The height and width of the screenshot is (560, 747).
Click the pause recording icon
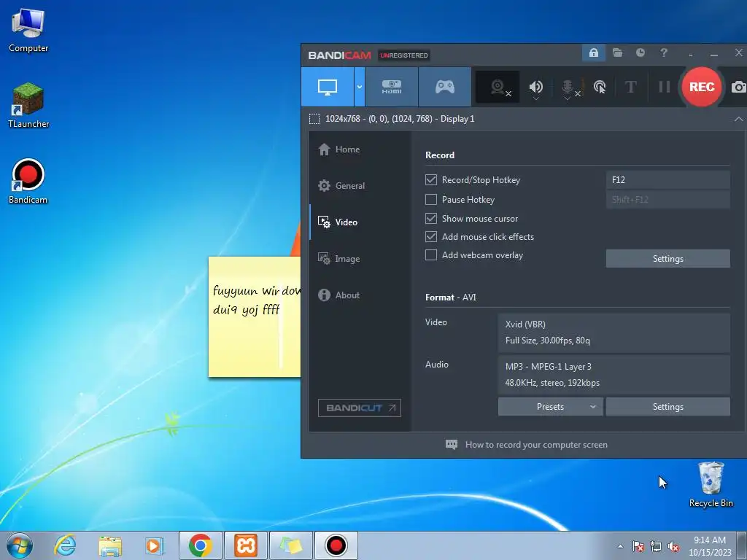664,87
